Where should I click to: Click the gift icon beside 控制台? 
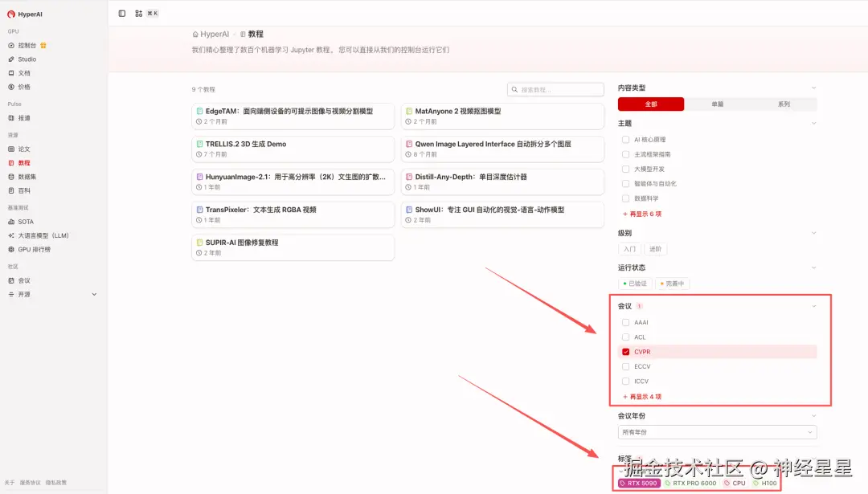pyautogui.click(x=43, y=45)
